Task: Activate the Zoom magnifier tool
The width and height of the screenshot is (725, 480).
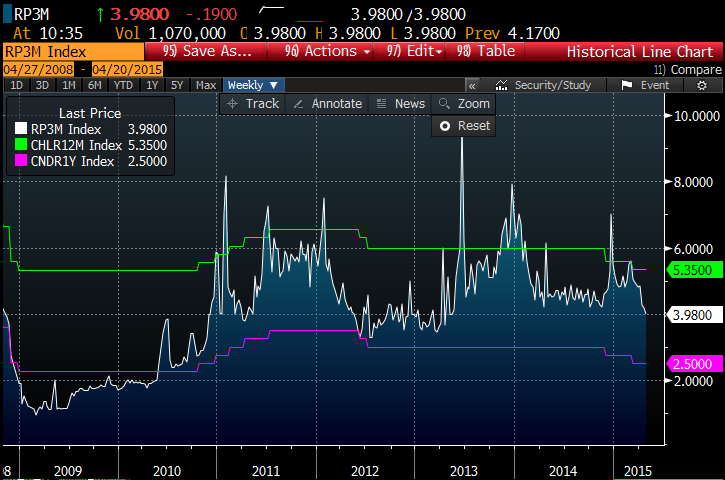Action: pyautogui.click(x=464, y=104)
